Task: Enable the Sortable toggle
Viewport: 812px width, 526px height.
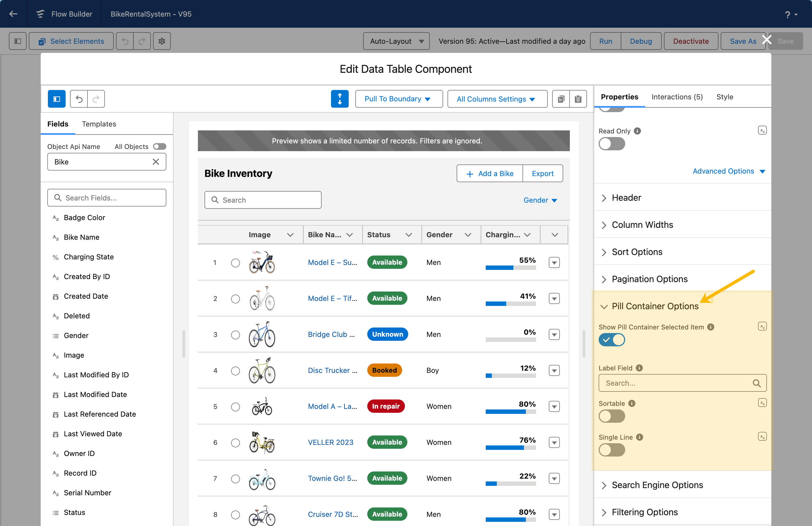Action: point(612,416)
